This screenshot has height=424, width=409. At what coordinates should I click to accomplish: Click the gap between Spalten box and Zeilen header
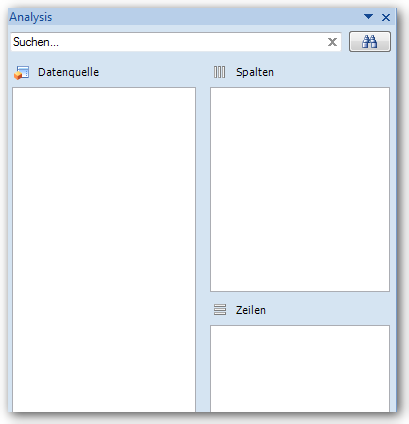[300, 296]
